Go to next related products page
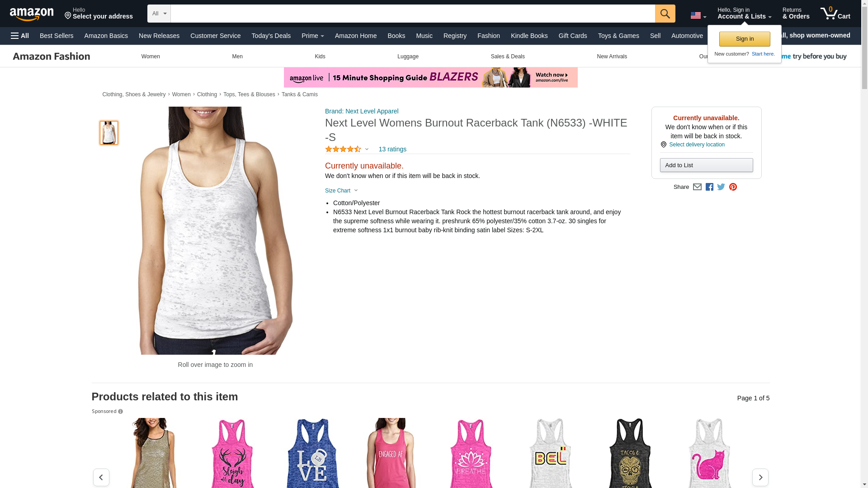868x488 pixels. (x=760, y=477)
